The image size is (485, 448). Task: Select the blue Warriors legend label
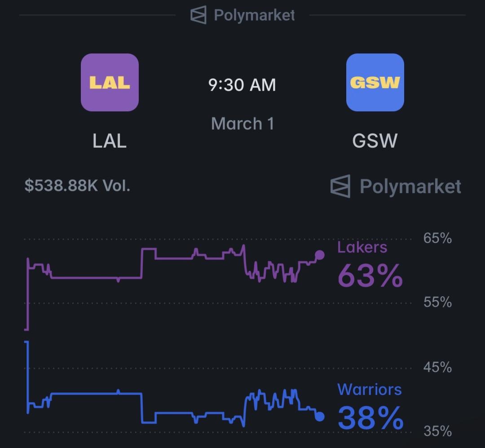[369, 390]
